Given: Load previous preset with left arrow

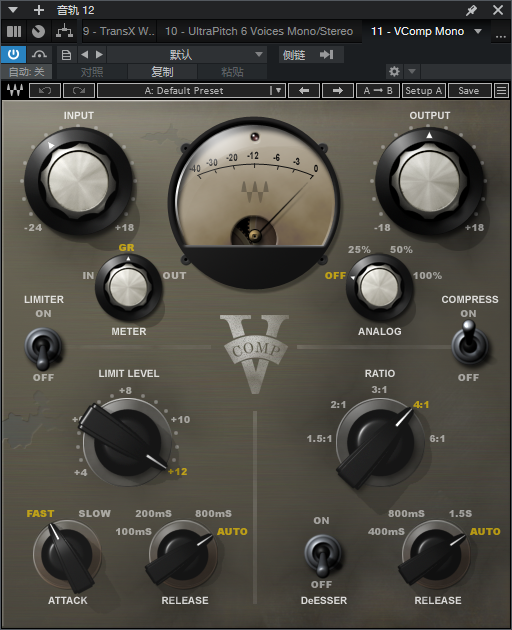Looking at the screenshot, I should pos(304,90).
